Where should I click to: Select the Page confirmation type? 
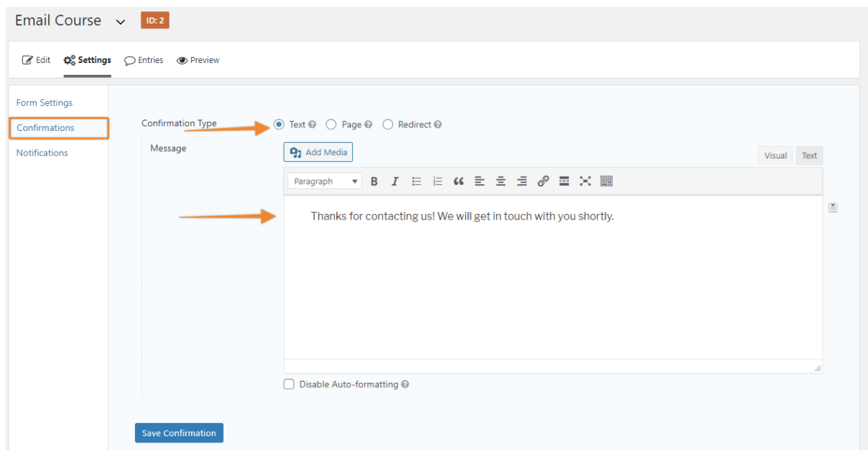click(x=331, y=125)
